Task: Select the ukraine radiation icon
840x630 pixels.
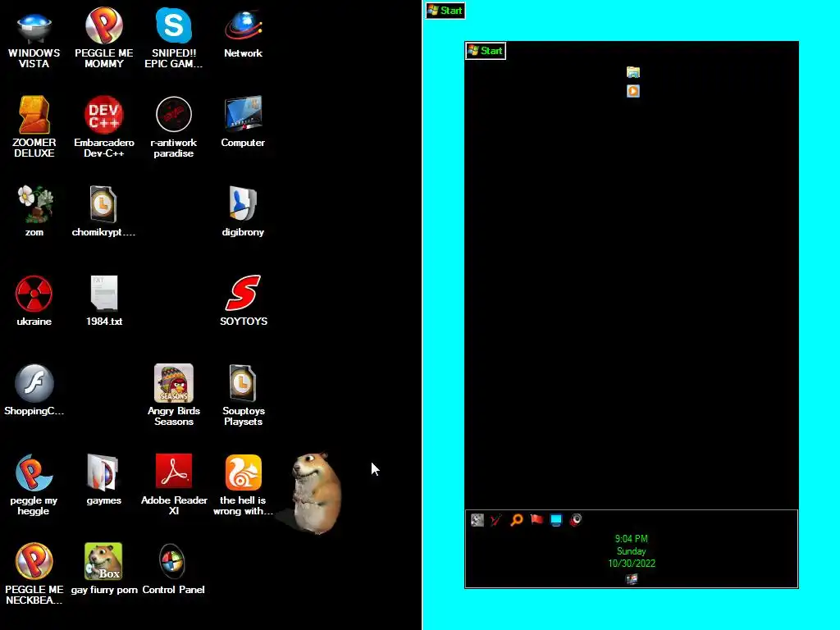Action: [34, 301]
